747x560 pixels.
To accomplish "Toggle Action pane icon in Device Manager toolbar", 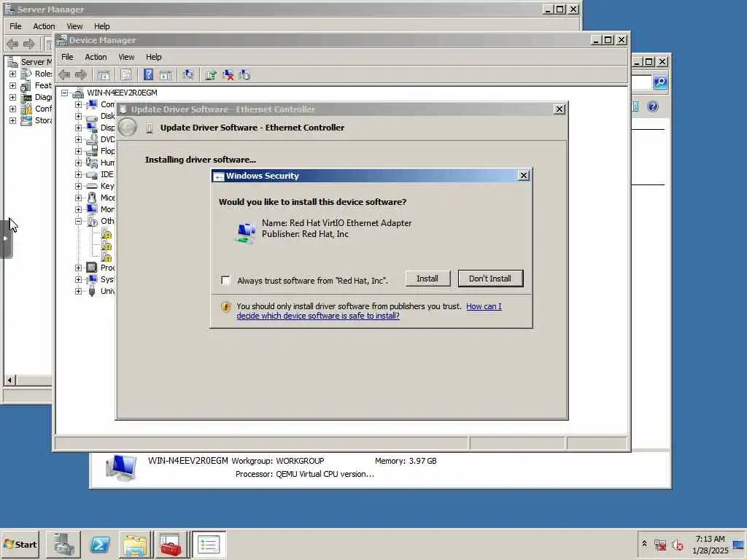I will click(166, 75).
